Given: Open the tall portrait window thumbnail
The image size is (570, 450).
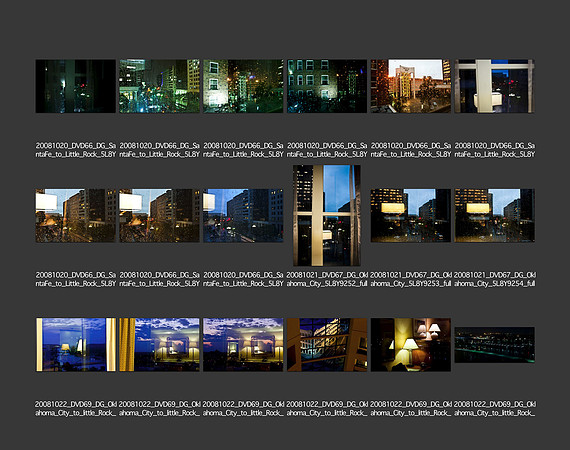Looking at the screenshot, I should tap(327, 216).
